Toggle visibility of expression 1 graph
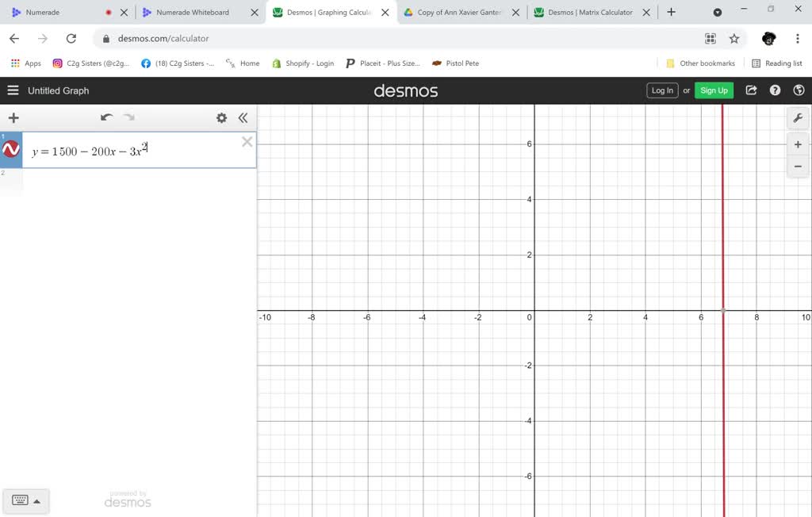812x517 pixels. pyautogui.click(x=11, y=150)
